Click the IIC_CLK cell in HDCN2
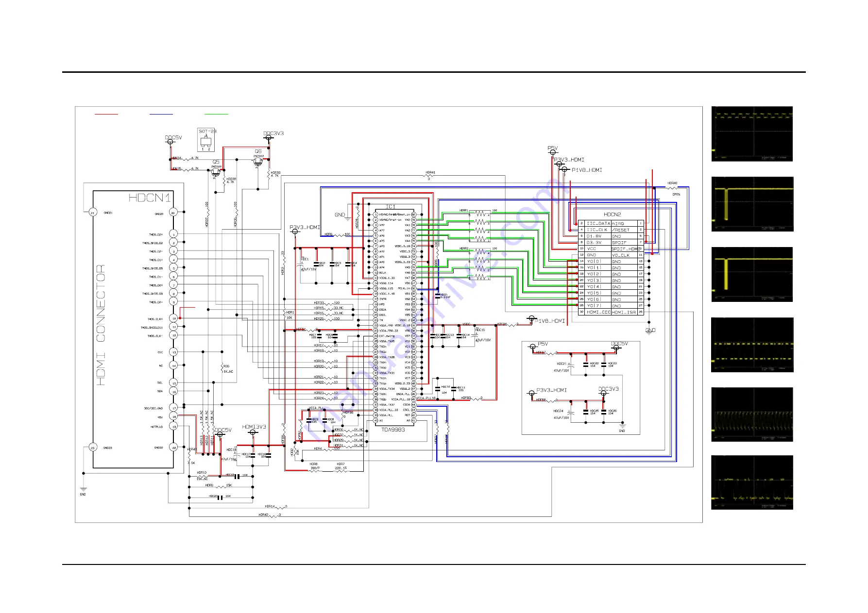Image resolution: width=868 pixels, height=613 pixels. 597,230
